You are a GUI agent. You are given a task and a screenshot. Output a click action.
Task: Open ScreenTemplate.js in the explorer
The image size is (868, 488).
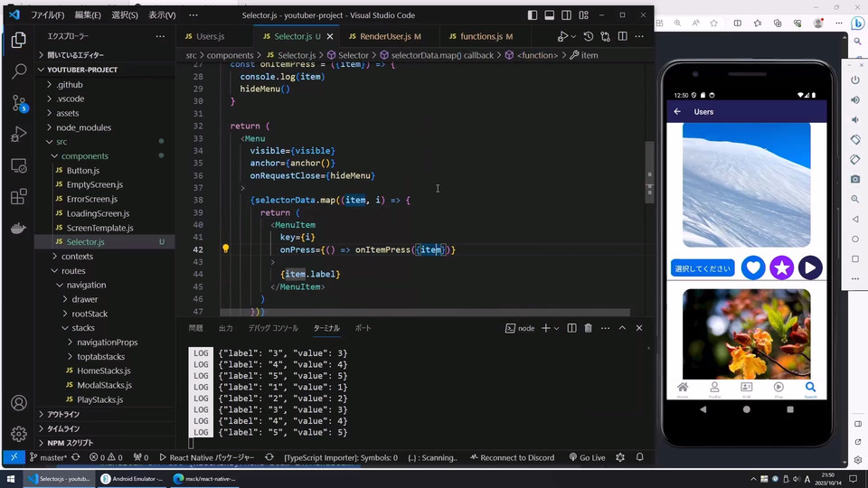tap(99, 228)
